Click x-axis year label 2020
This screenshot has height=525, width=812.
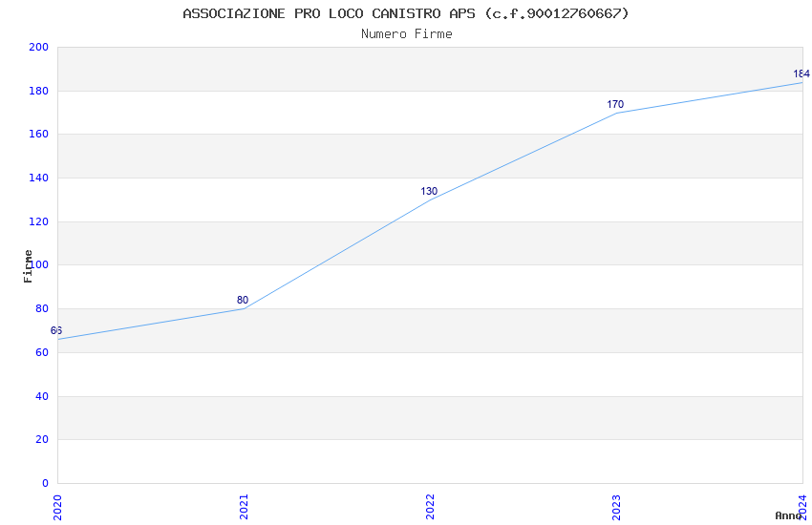57,507
